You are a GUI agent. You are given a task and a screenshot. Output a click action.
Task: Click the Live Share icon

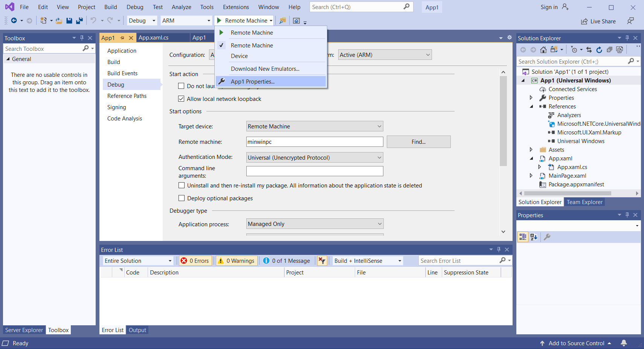pos(584,21)
